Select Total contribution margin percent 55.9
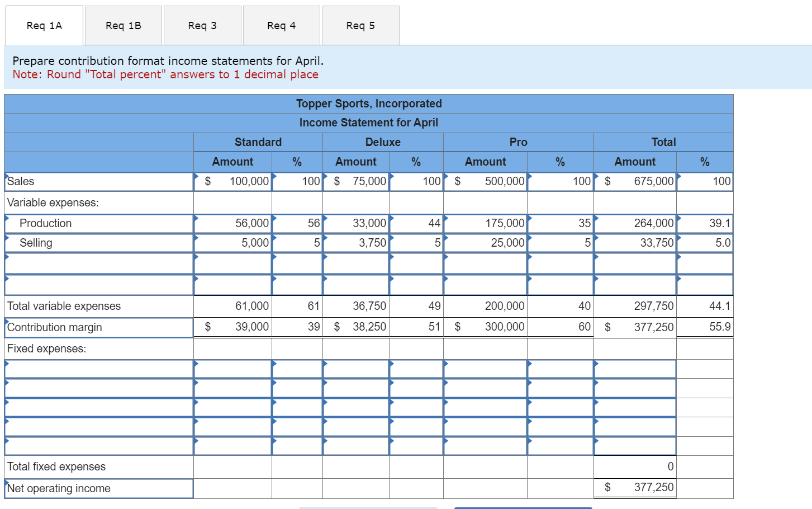Viewport: 812px width, 509px height. 705,327
